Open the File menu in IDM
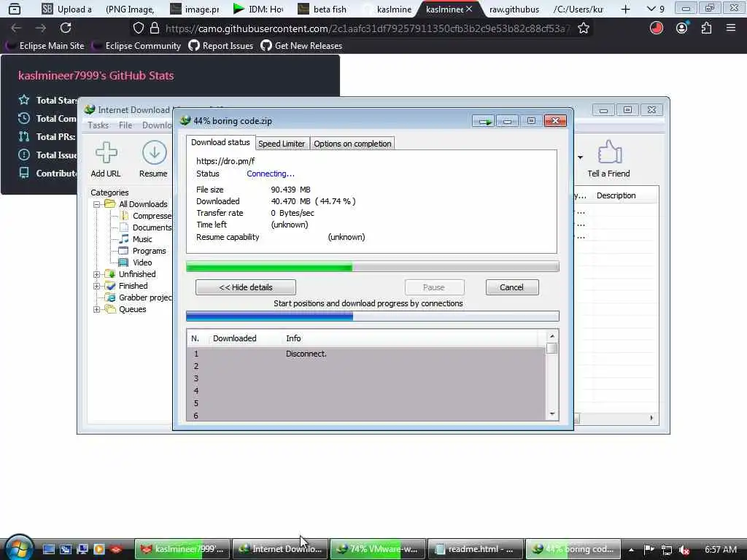Screen dimensions: 747x560 pos(125,125)
